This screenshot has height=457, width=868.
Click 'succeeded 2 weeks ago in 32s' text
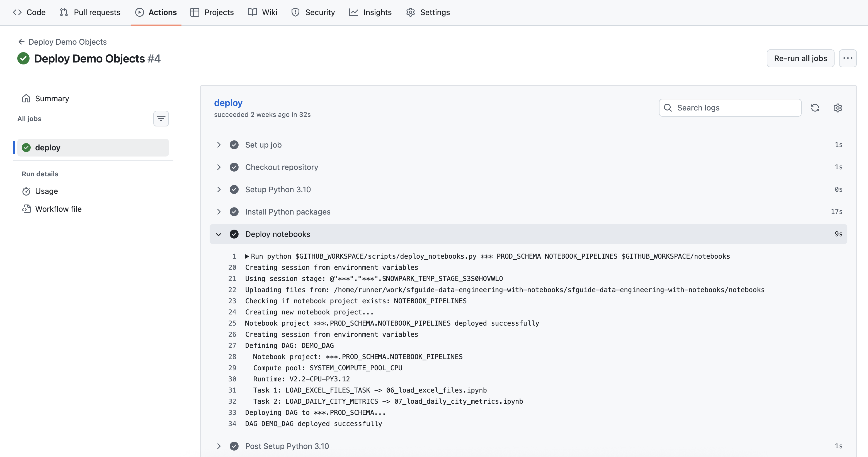tap(262, 115)
